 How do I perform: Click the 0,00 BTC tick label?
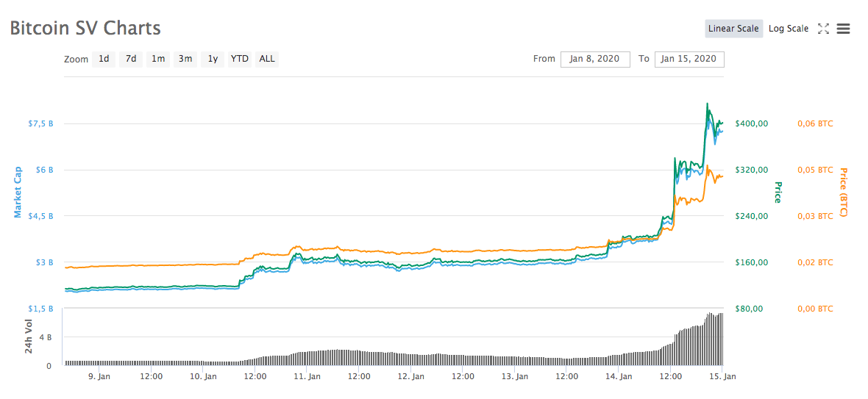815,309
